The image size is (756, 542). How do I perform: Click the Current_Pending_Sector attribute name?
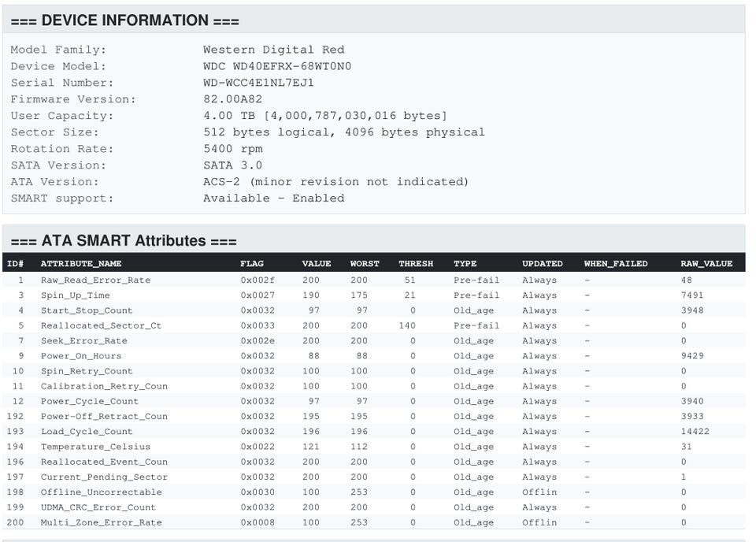(104, 477)
